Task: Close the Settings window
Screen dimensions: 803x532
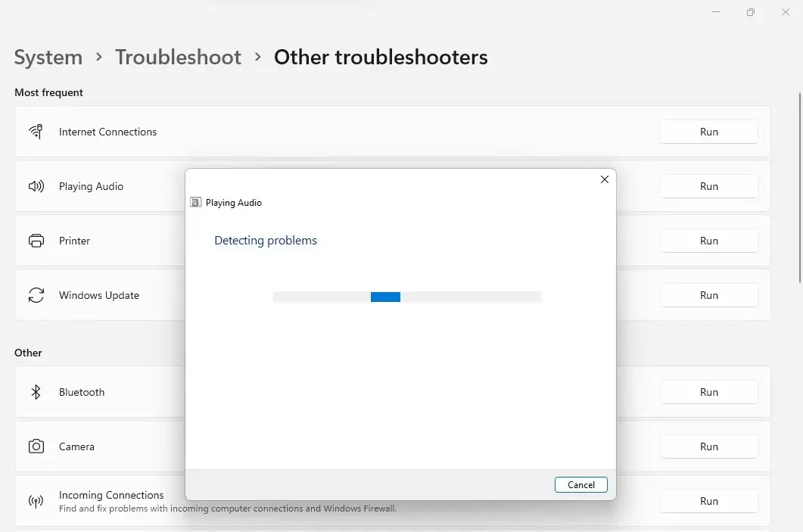Action: pyautogui.click(x=785, y=12)
